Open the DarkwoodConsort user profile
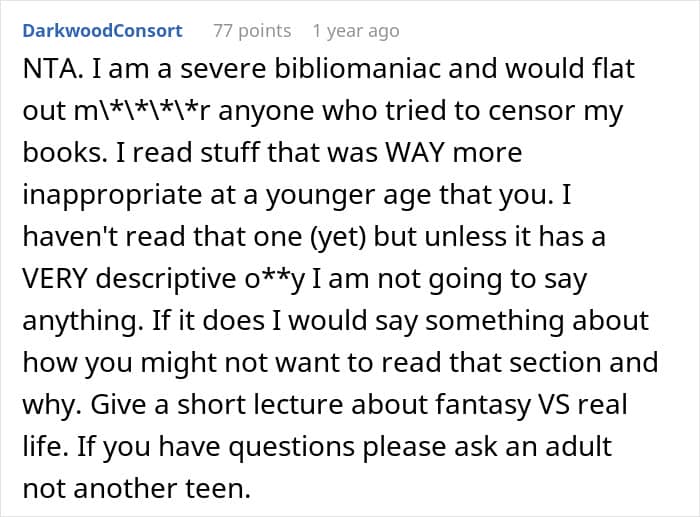 (102, 31)
